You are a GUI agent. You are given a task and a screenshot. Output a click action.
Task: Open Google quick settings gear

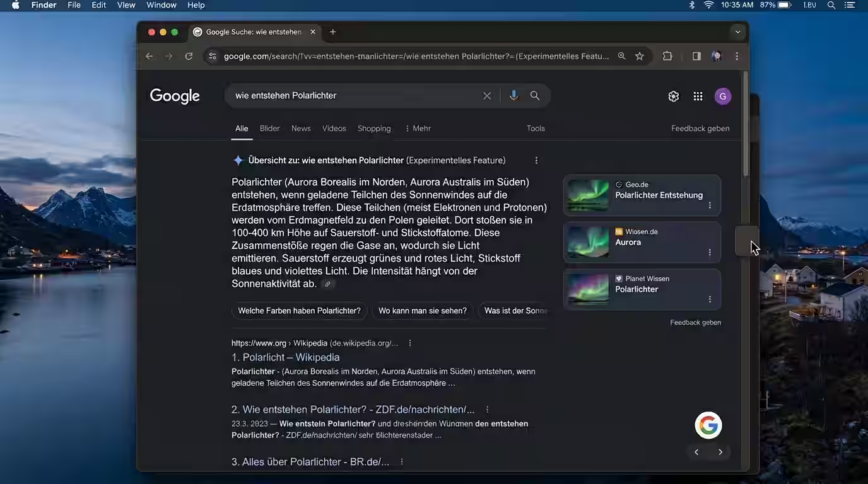[x=673, y=96]
